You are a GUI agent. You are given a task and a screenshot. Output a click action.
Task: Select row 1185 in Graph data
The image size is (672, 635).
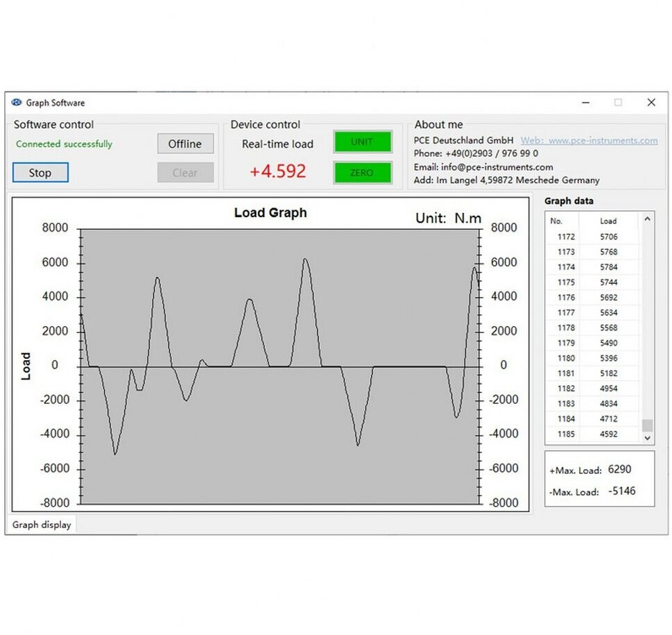[592, 434]
